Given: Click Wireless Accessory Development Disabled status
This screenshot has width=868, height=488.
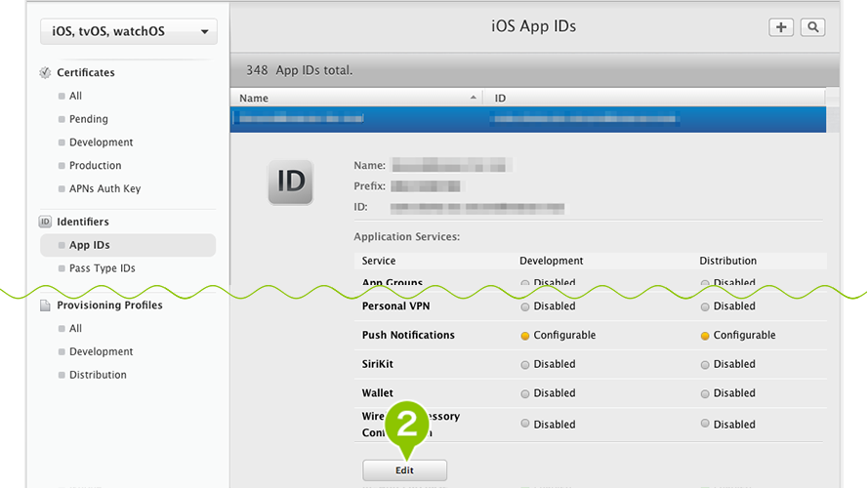Looking at the screenshot, I should pos(548,425).
